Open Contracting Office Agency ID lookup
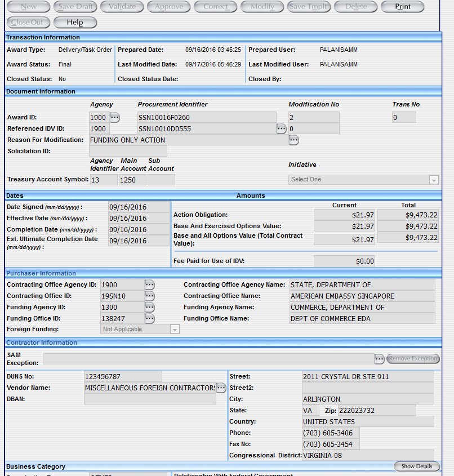 pyautogui.click(x=150, y=284)
